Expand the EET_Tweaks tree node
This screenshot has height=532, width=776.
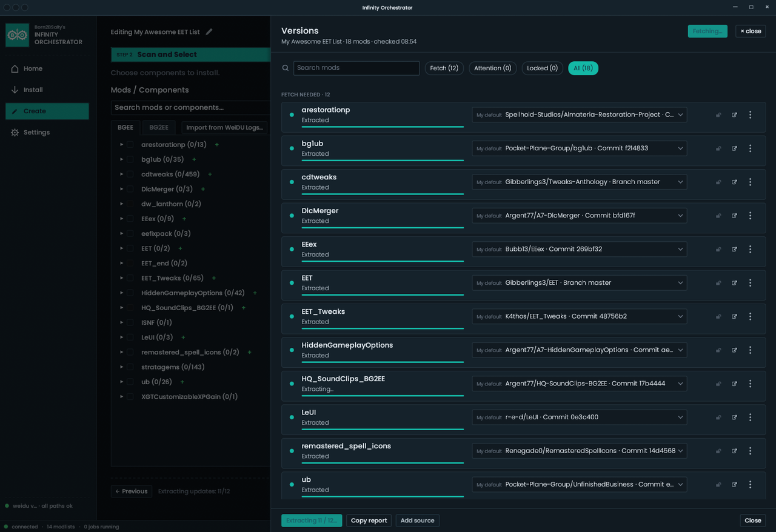121,278
